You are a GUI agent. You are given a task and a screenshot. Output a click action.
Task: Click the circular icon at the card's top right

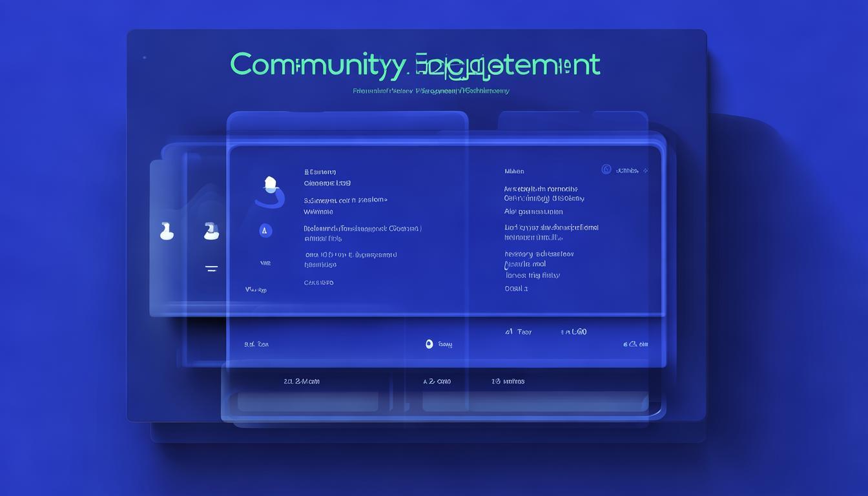click(x=606, y=170)
